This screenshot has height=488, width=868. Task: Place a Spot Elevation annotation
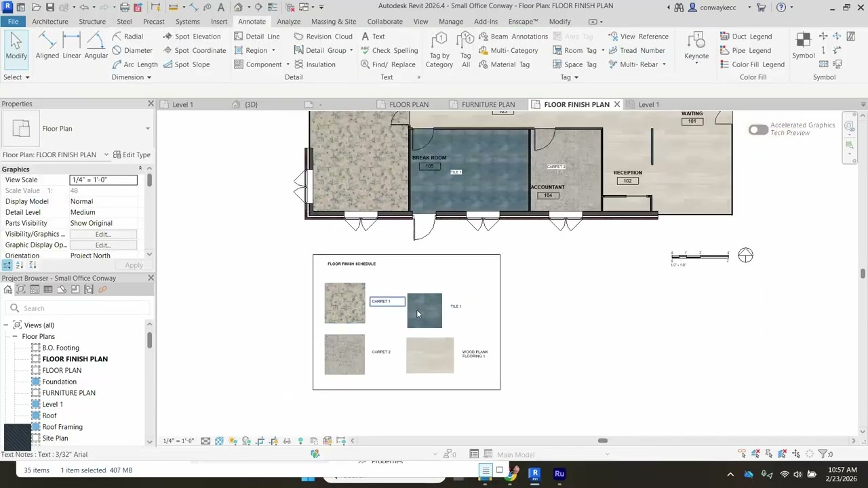pyautogui.click(x=192, y=37)
